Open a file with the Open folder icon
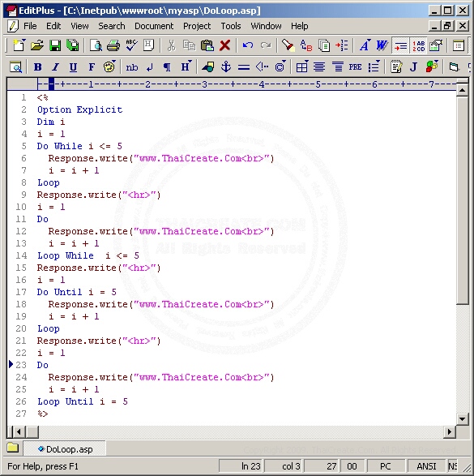The width and height of the screenshot is (474, 476). pos(37,45)
